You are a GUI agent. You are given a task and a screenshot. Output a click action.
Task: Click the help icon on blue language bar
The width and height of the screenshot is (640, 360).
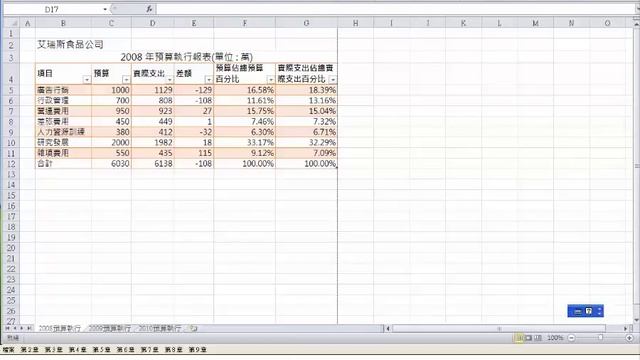pos(589,311)
